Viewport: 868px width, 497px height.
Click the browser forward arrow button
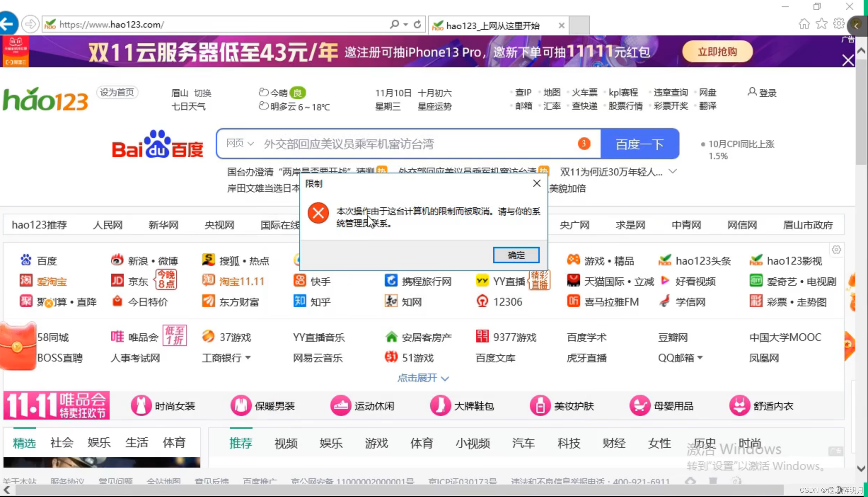(x=30, y=24)
